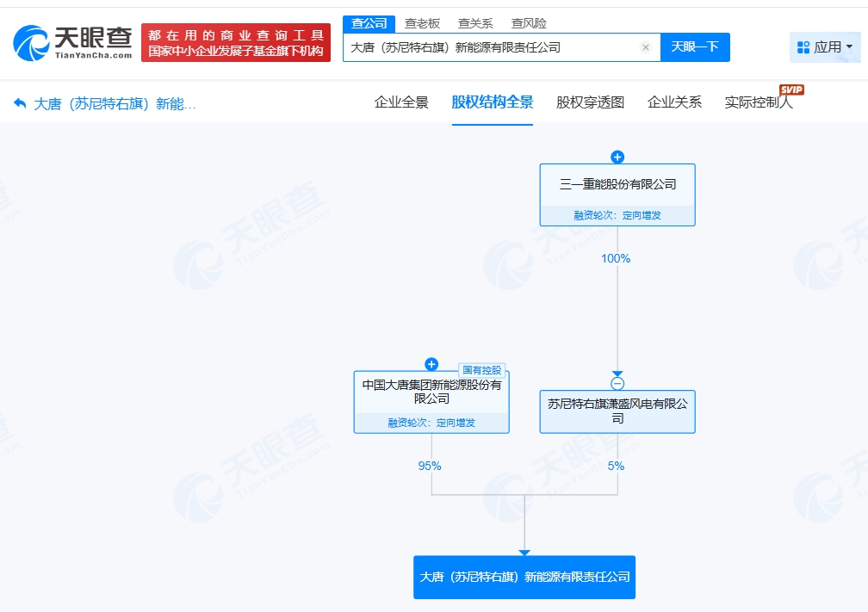The height and width of the screenshot is (612, 868).
Task: Open the 应用 apps dropdown
Action: (825, 47)
